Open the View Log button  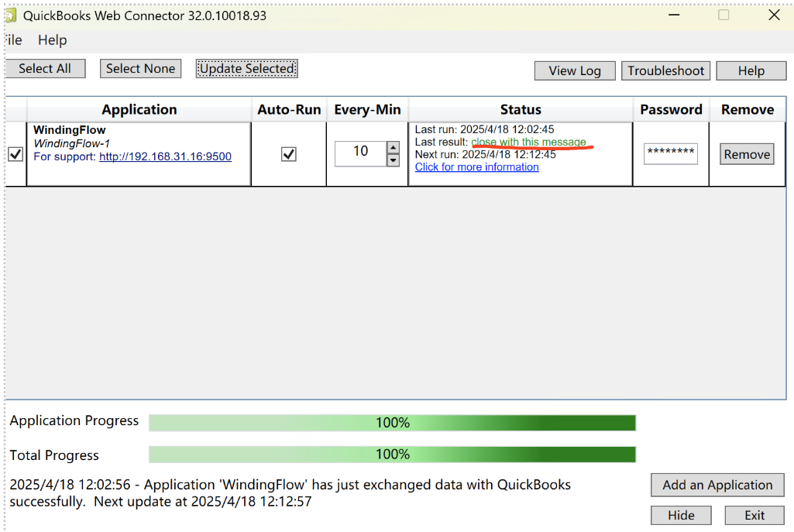(575, 71)
